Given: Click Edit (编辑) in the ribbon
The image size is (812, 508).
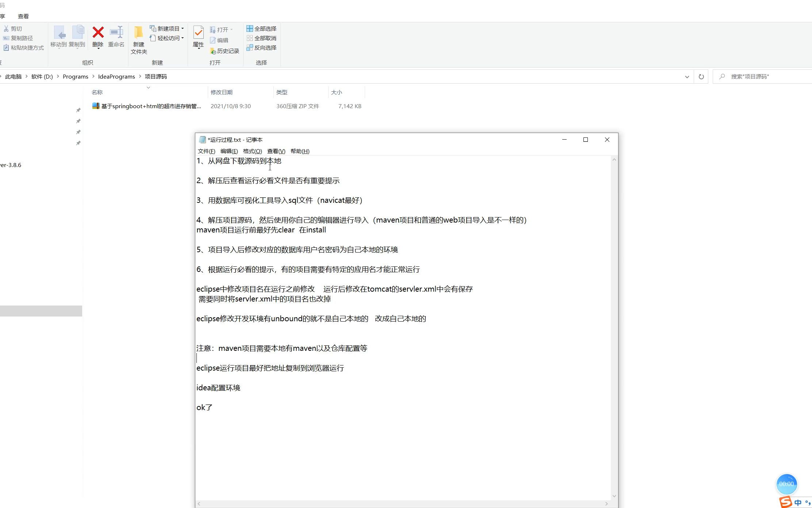Looking at the screenshot, I should (219, 40).
